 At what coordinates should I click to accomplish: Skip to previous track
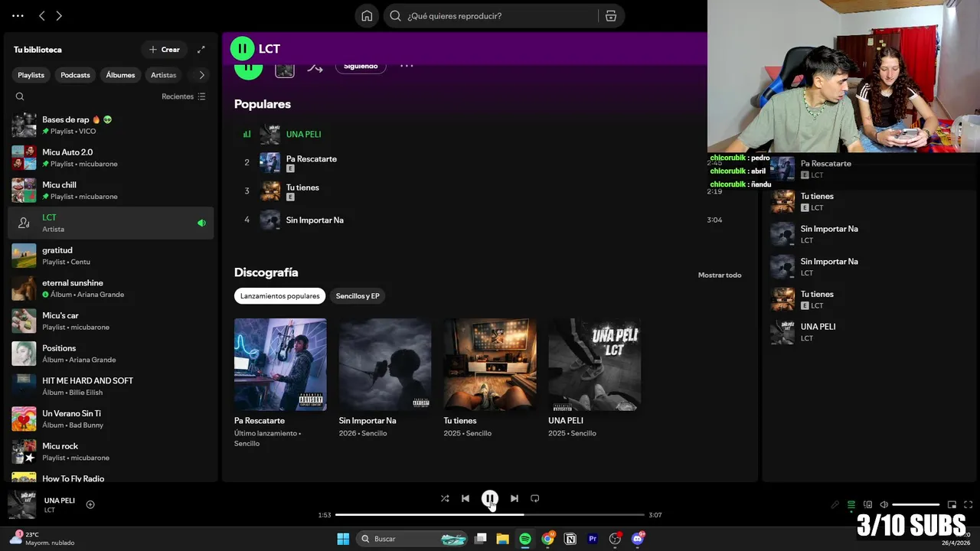coord(465,498)
